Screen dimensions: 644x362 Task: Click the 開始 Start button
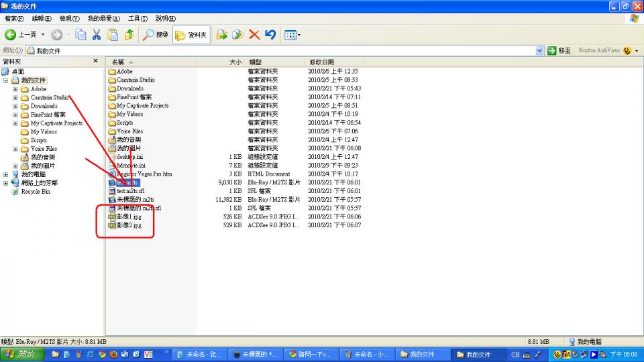coord(21,354)
